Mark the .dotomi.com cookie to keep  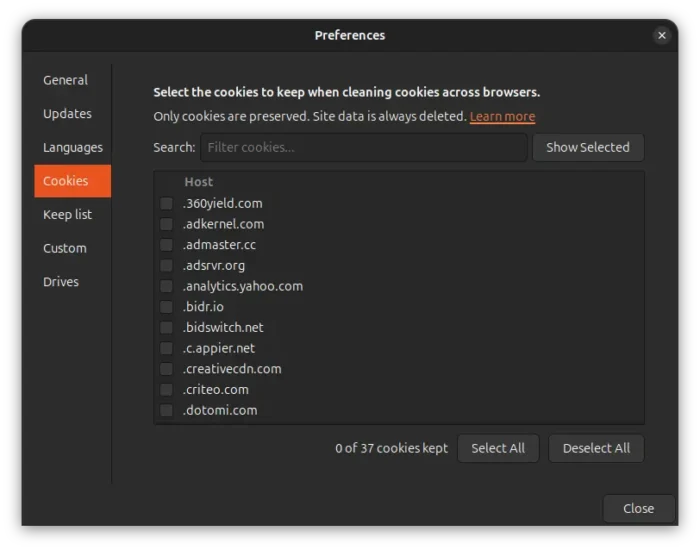(166, 410)
